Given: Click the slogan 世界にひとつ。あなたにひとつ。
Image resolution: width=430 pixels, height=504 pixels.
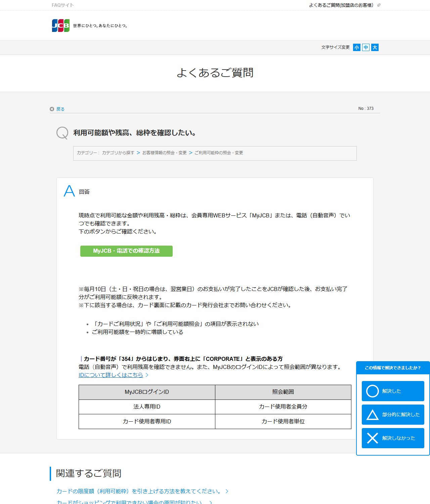Looking at the screenshot, I should point(101,26).
